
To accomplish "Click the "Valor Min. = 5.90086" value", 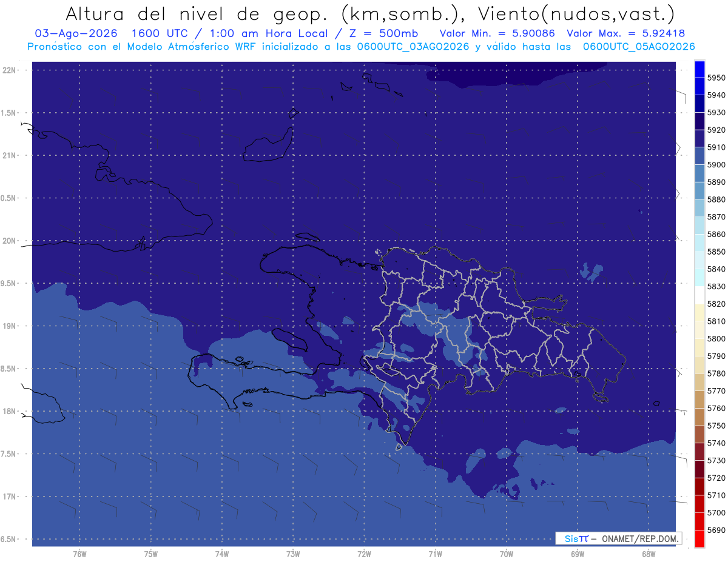I will click(497, 33).
